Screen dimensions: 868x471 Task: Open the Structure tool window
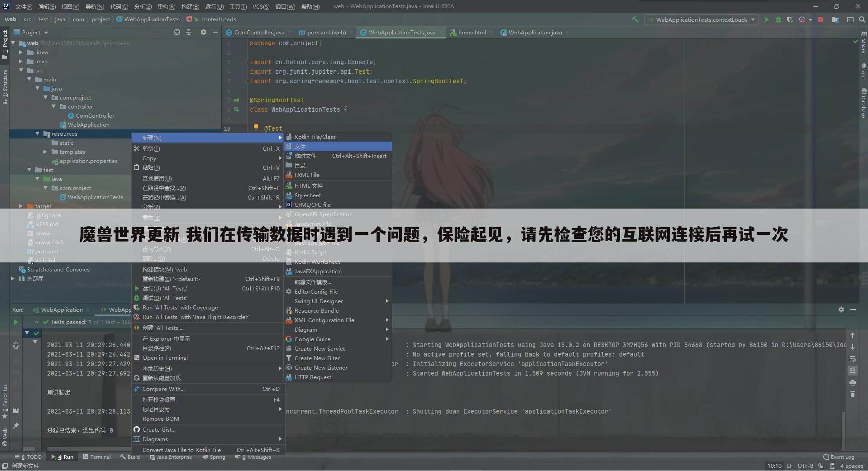pyautogui.click(x=5, y=86)
